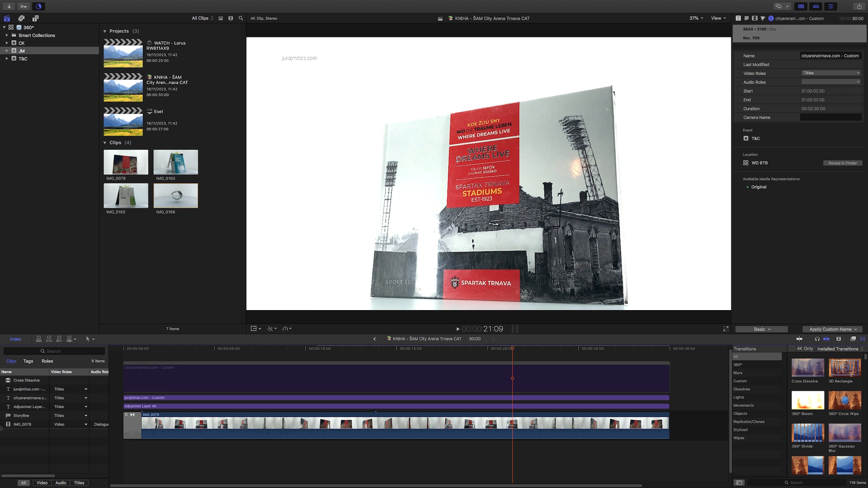
Task: Toggle the timeline Index panel
Action: [16, 339]
